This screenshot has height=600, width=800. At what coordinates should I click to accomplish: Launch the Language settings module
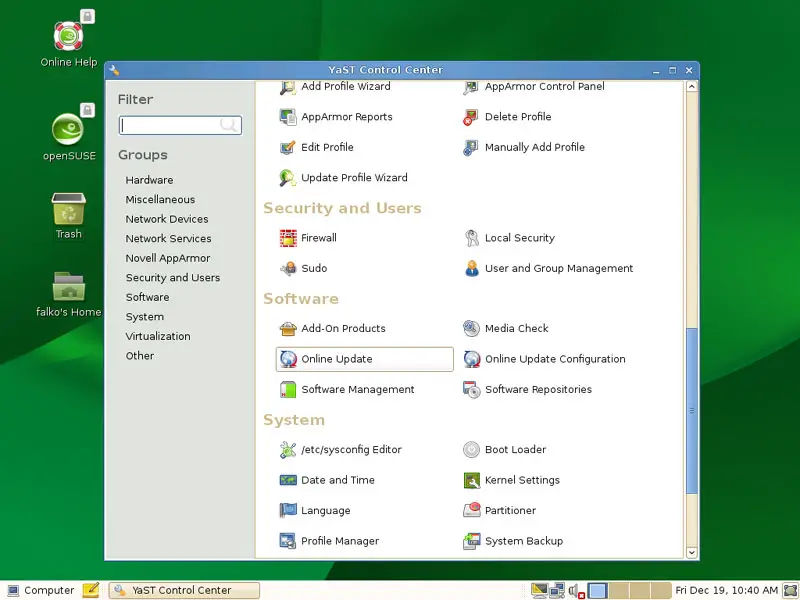click(x=315, y=511)
